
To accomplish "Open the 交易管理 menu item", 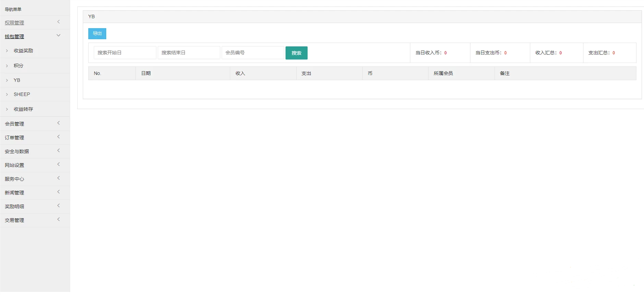I will [14, 220].
